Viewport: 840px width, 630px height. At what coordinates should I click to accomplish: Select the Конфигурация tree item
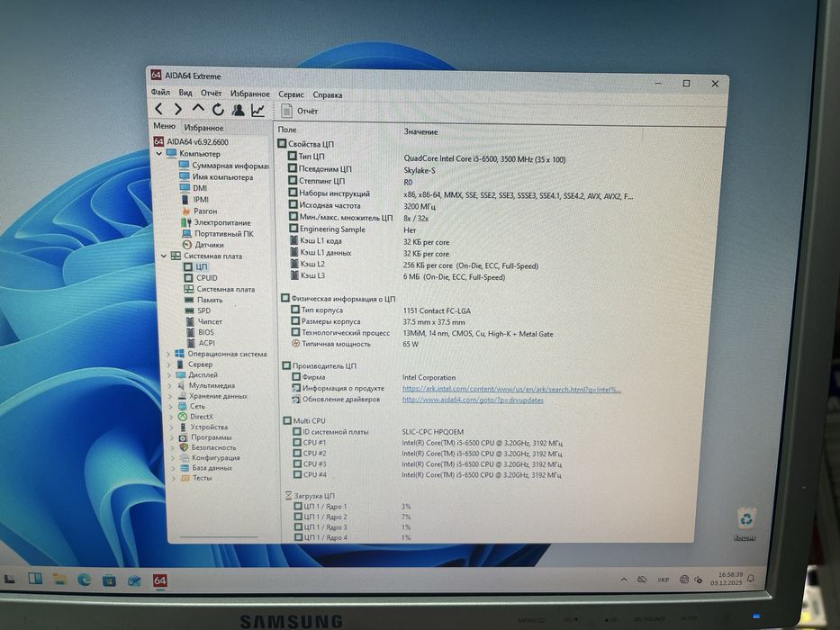210,457
